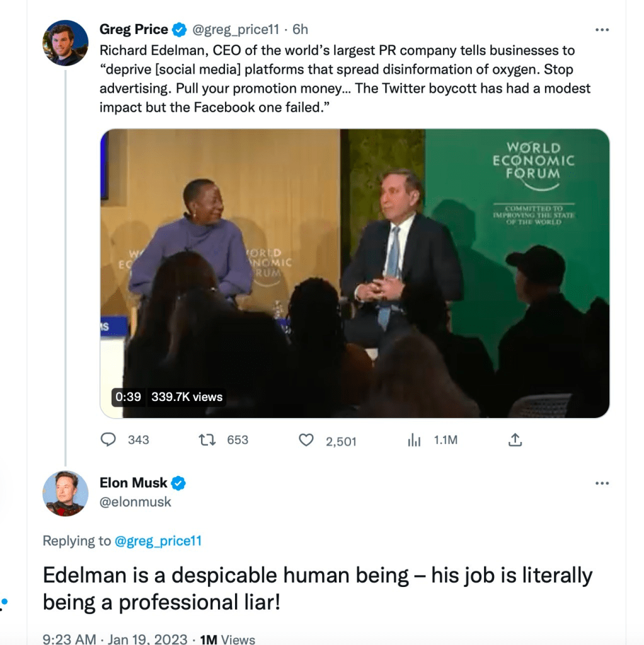Retweet Greg Price's tweet

[x=208, y=439]
